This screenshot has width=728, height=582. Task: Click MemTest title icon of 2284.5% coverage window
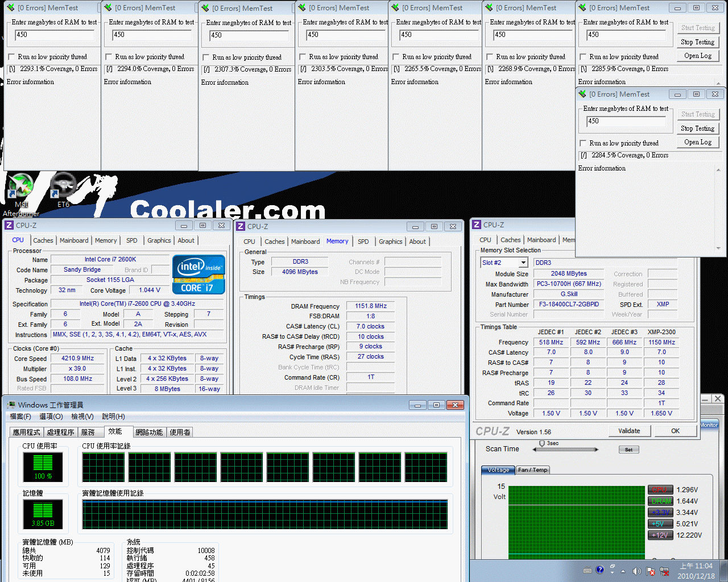pos(582,94)
